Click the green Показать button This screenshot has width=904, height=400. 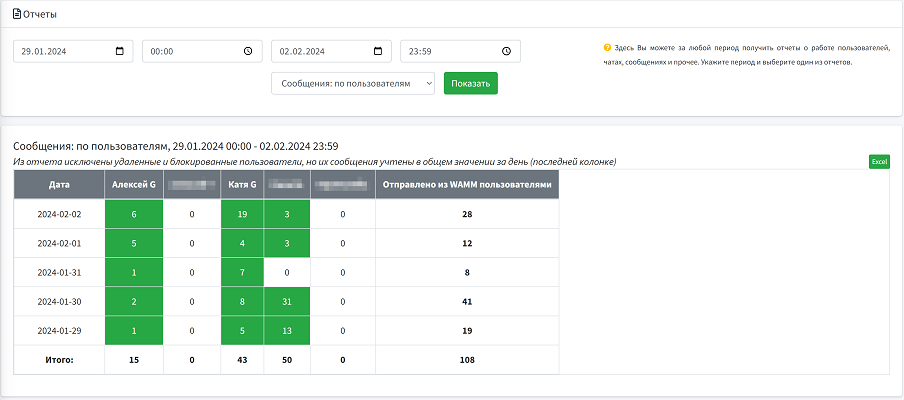coord(470,84)
